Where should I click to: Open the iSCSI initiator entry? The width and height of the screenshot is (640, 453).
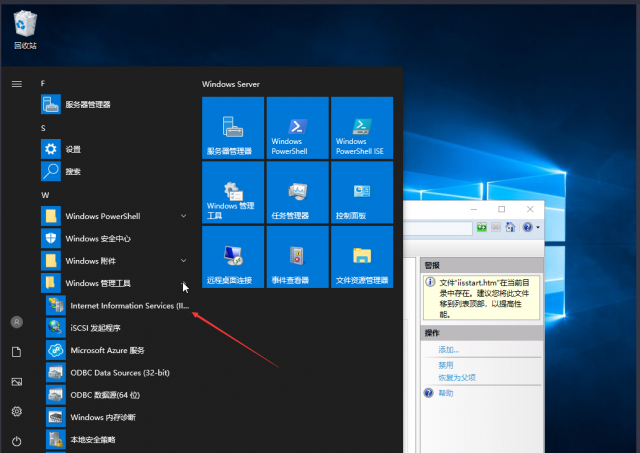click(118, 328)
